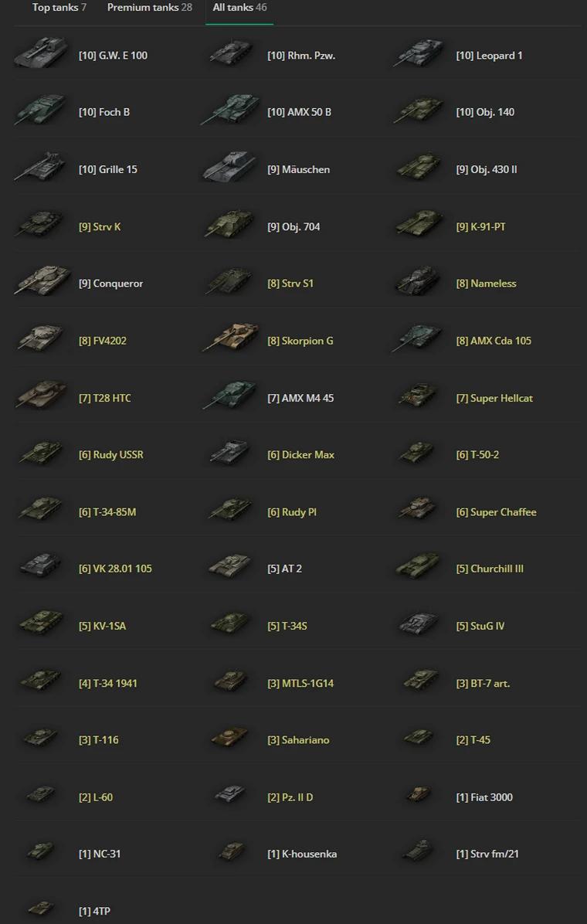The image size is (587, 924).
Task: Select the Skorpion G tank icon
Action: point(230,338)
